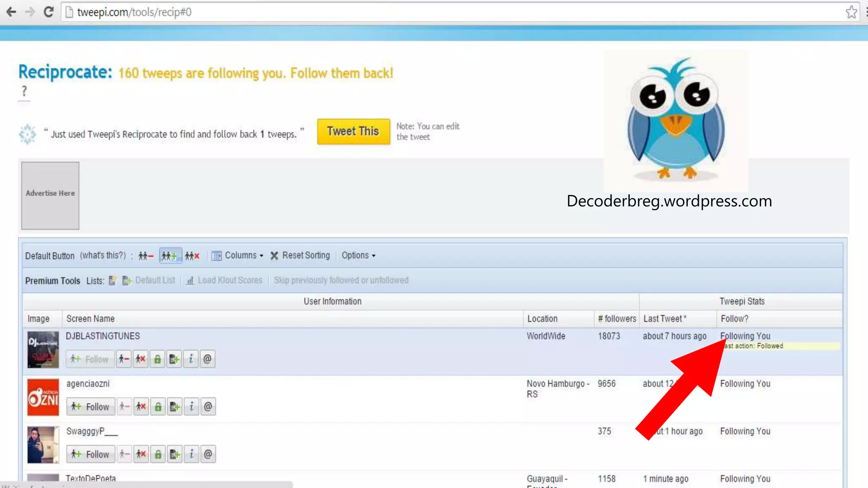Click the DJBLASTINGTUNES profile image
868x488 pixels.
click(43, 349)
